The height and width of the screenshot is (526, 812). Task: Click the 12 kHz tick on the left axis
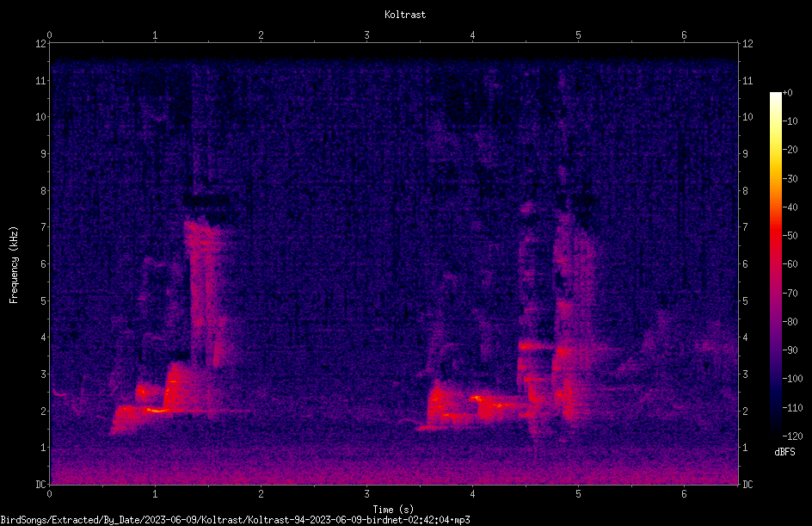(x=40, y=44)
